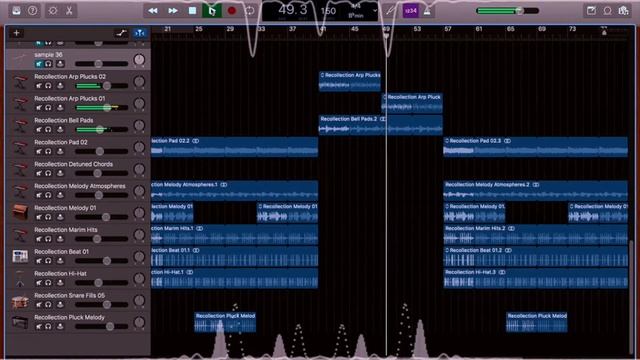
Task: Select the Recollection Pluck Melody keyboard icon
Action: [20, 322]
